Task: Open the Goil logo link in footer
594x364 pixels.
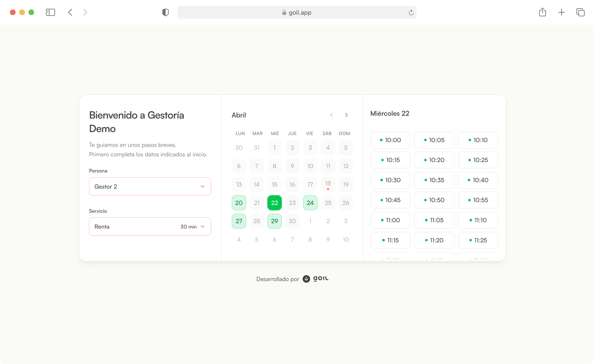Action: [316, 279]
